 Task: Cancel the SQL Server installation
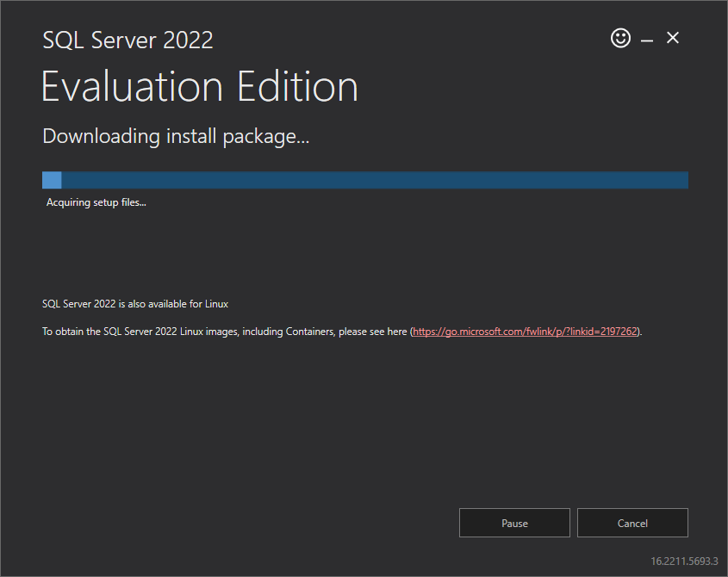632,523
